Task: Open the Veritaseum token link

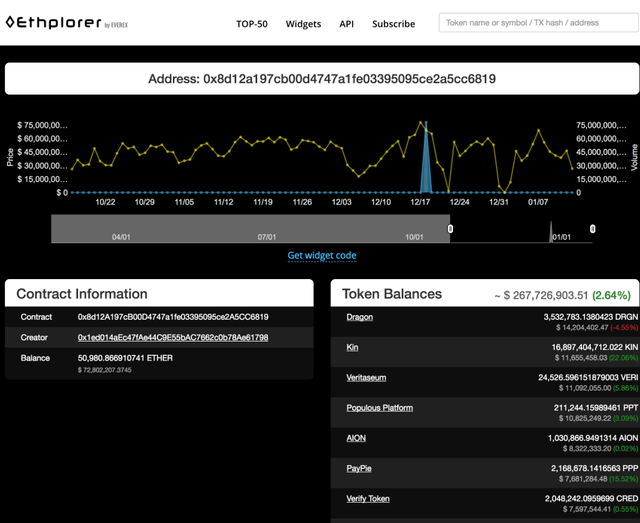Action: [x=366, y=377]
